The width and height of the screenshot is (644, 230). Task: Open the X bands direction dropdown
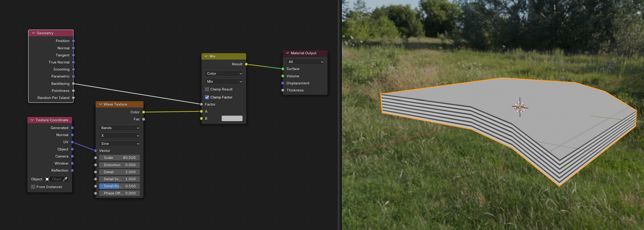(120, 136)
